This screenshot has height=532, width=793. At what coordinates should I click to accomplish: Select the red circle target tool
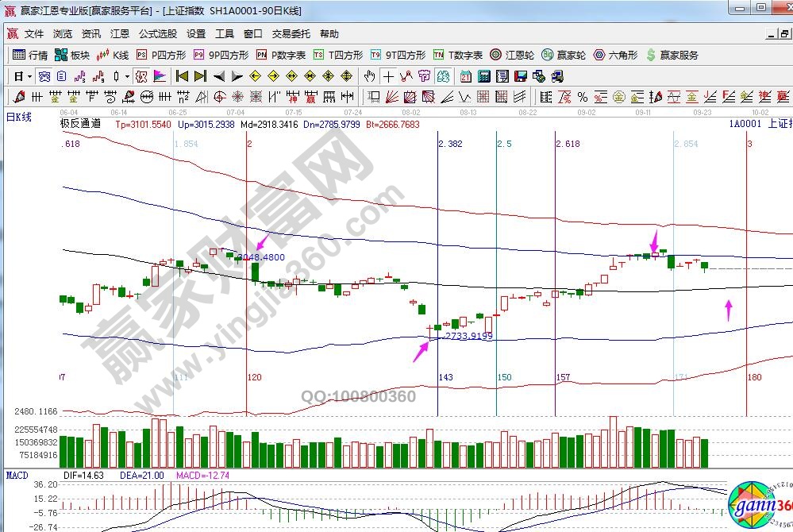[220, 97]
